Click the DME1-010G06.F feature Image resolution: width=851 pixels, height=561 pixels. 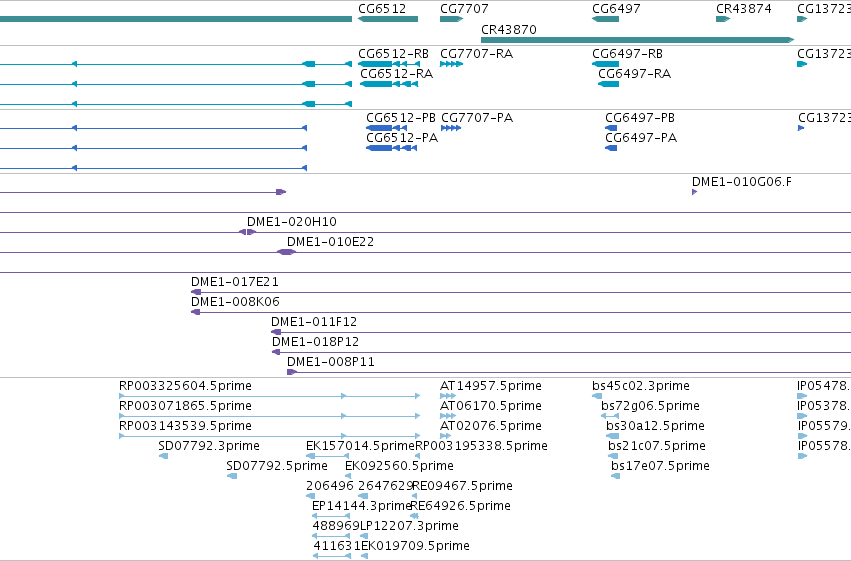coord(695,192)
